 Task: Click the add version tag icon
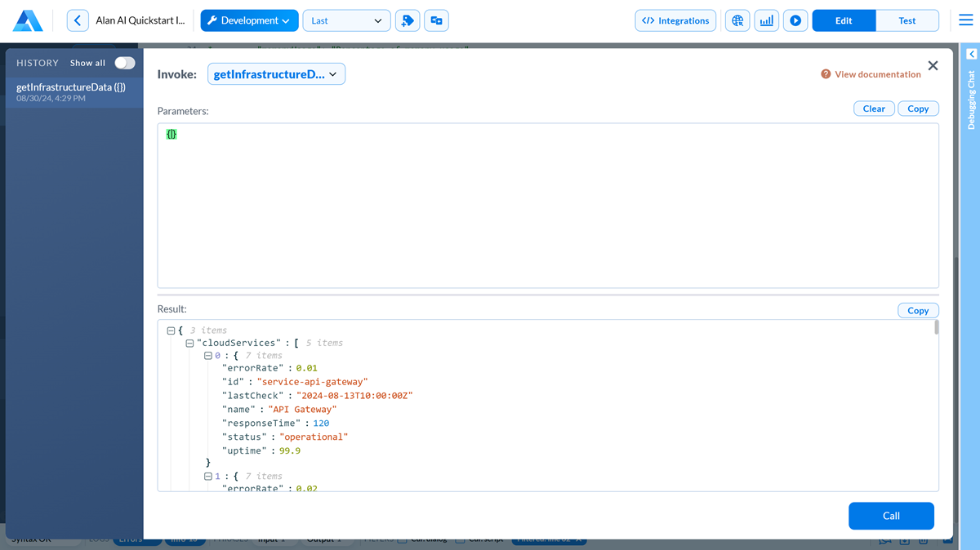[x=407, y=21]
